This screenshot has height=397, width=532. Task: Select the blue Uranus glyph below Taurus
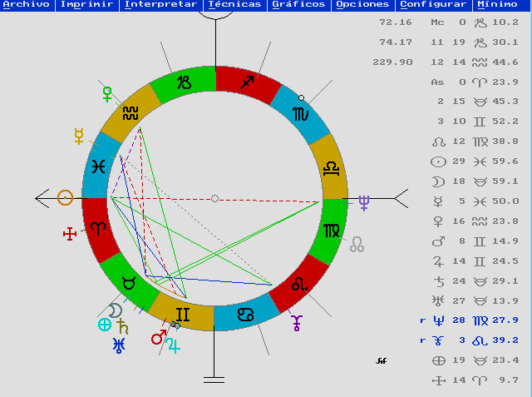coord(121,343)
